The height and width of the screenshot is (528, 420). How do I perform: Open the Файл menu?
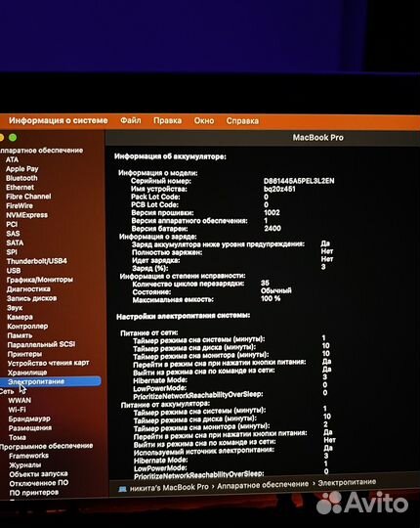pyautogui.click(x=131, y=120)
